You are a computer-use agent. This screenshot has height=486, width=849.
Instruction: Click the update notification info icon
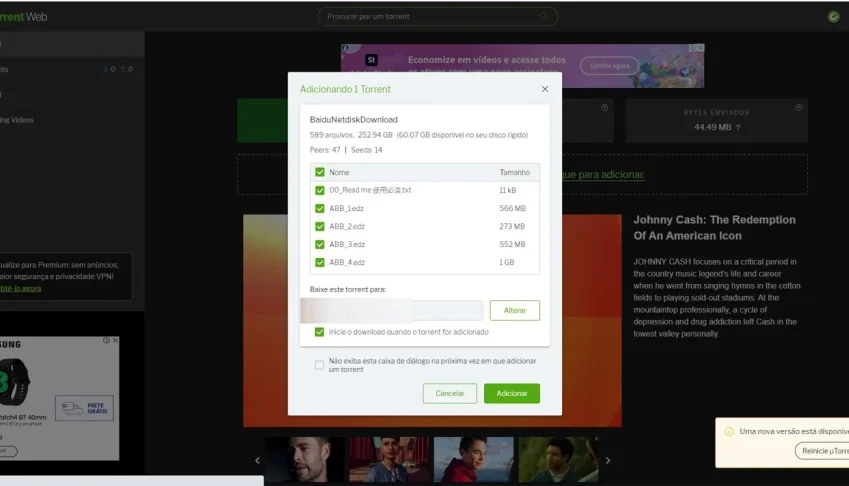click(729, 431)
